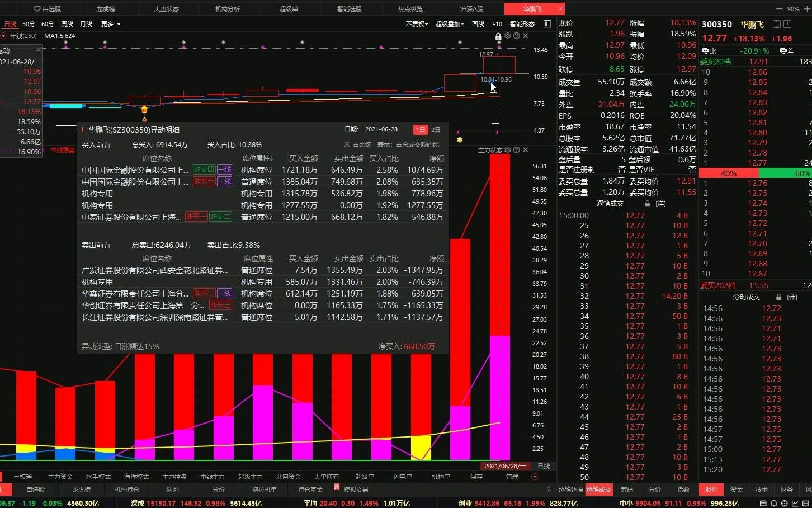The image size is (812, 508).
Task: Select the 主力资金 indicator tab
Action: [x=60, y=477]
